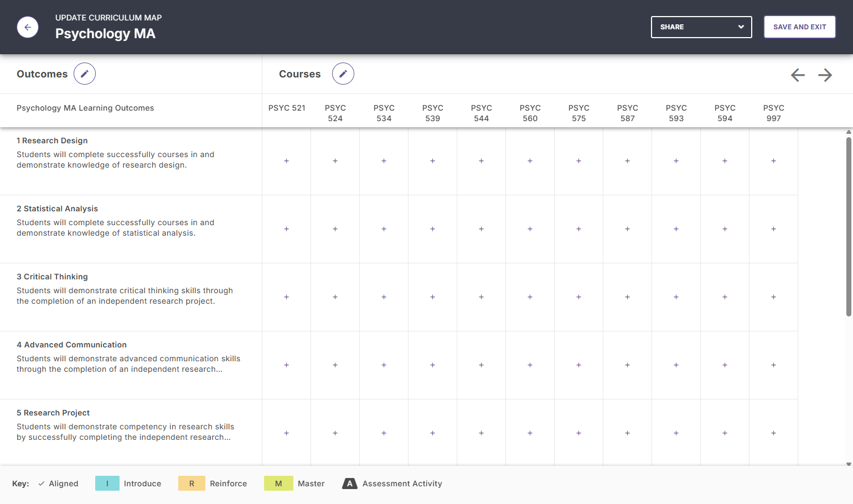This screenshot has width=853, height=504.
Task: Click the Assessment Activity key icon
Action: (350, 484)
